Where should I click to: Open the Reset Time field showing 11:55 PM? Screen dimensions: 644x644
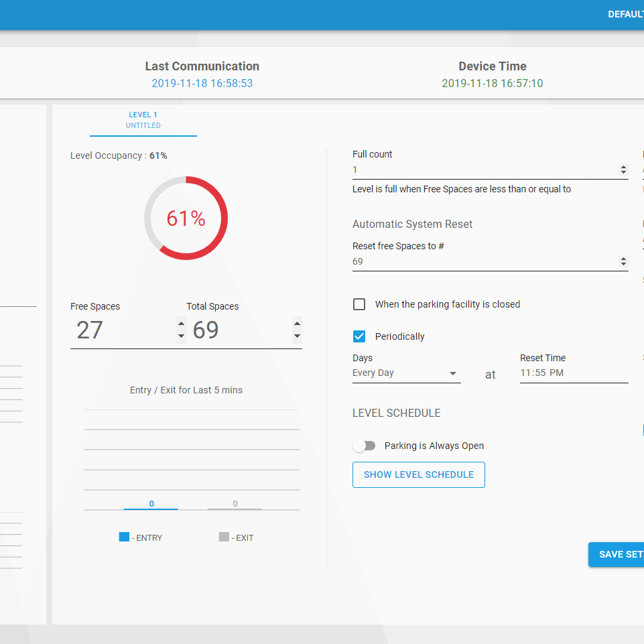click(574, 373)
